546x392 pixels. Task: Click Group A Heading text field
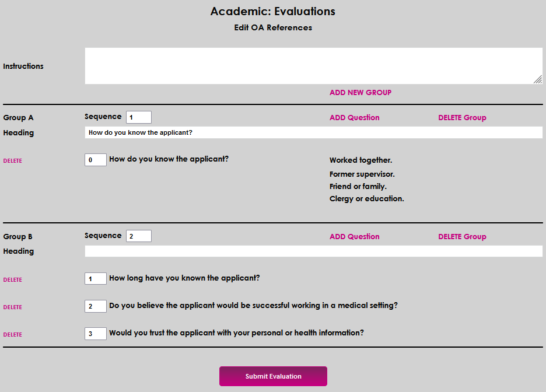coord(313,133)
